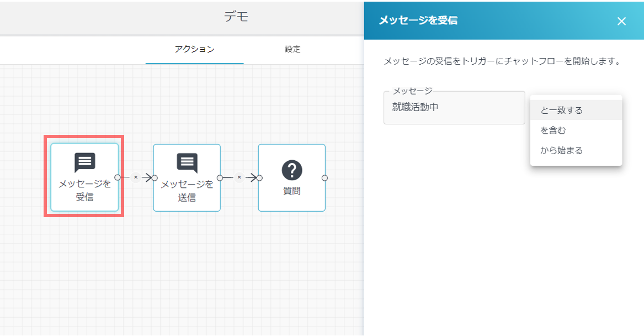Click the chat icon in メッセージを受信 node
Viewport: 644px width, 336px height.
click(x=84, y=162)
